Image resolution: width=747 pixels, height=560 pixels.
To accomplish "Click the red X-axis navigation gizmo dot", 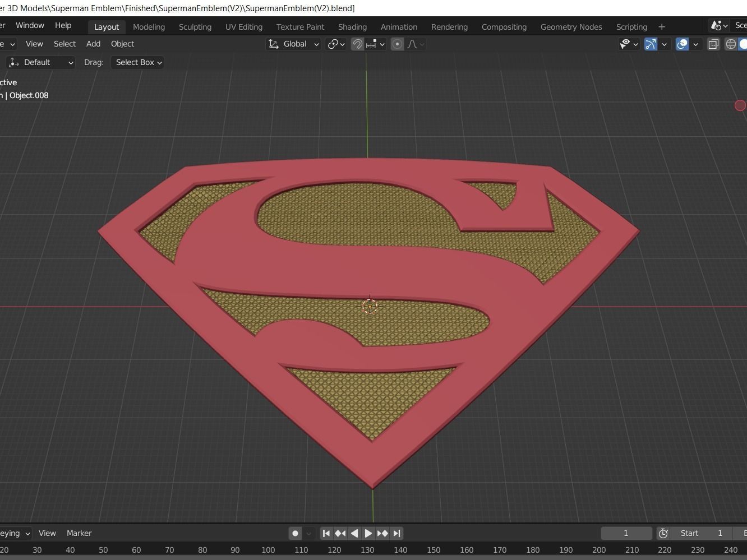I will [x=740, y=105].
